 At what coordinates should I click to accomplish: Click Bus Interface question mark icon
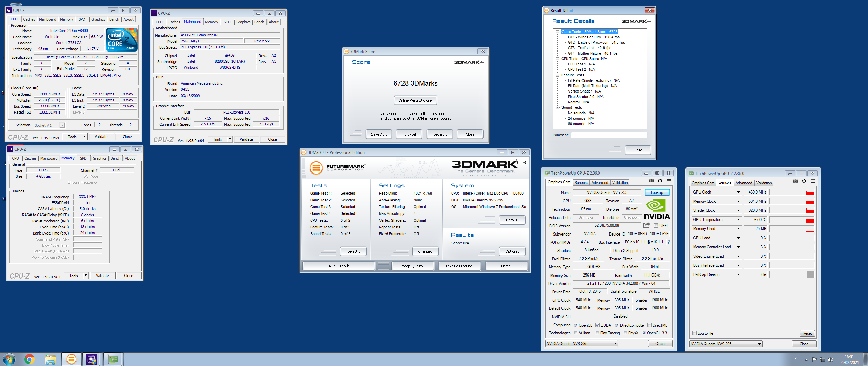pyautogui.click(x=668, y=242)
